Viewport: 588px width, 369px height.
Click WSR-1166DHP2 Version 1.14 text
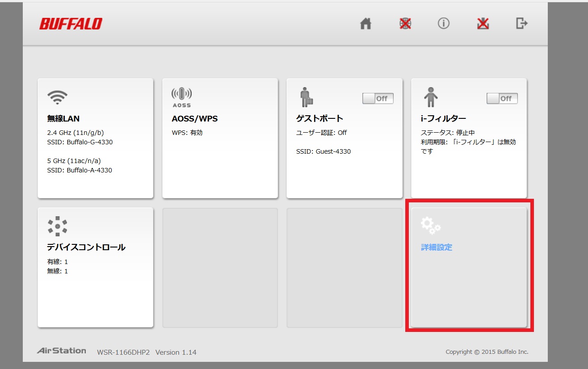coord(147,352)
